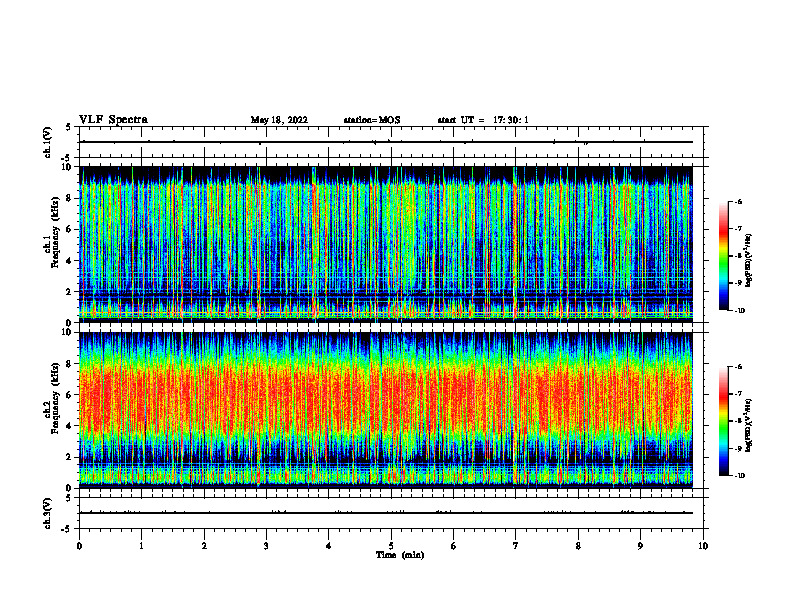Click the "VLF Spectra" plot title
Screen dimensions: 792x612
click(113, 120)
